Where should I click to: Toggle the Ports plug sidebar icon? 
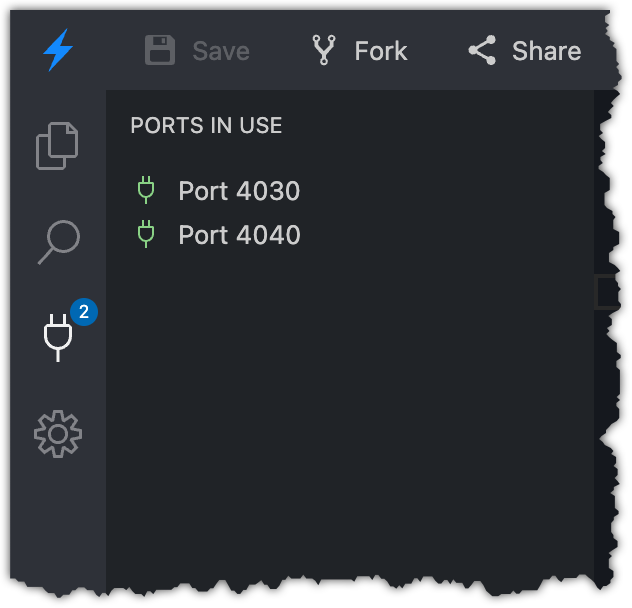(57, 338)
